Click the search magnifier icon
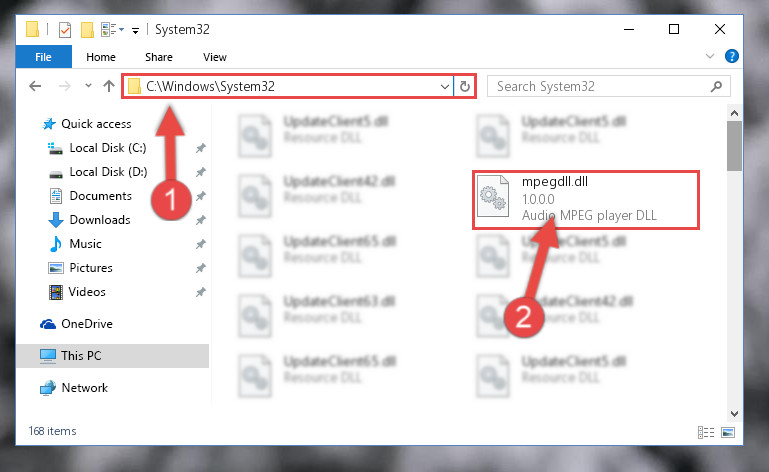This screenshot has width=769, height=472. tap(717, 86)
